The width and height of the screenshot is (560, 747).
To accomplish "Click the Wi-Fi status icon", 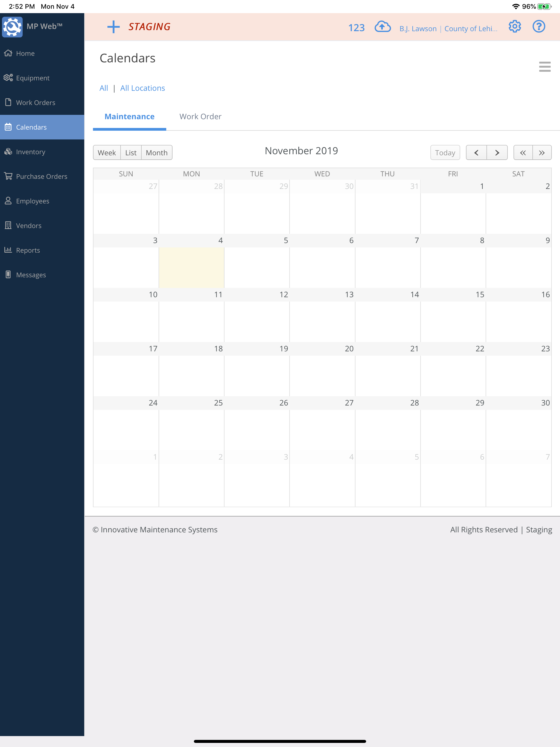I will [x=516, y=6].
